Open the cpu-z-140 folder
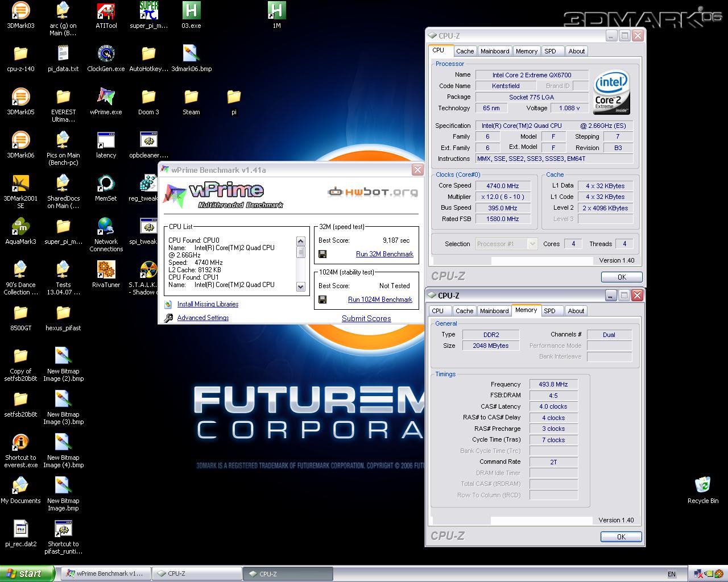Image resolution: width=728 pixels, height=582 pixels. pyautogui.click(x=20, y=59)
